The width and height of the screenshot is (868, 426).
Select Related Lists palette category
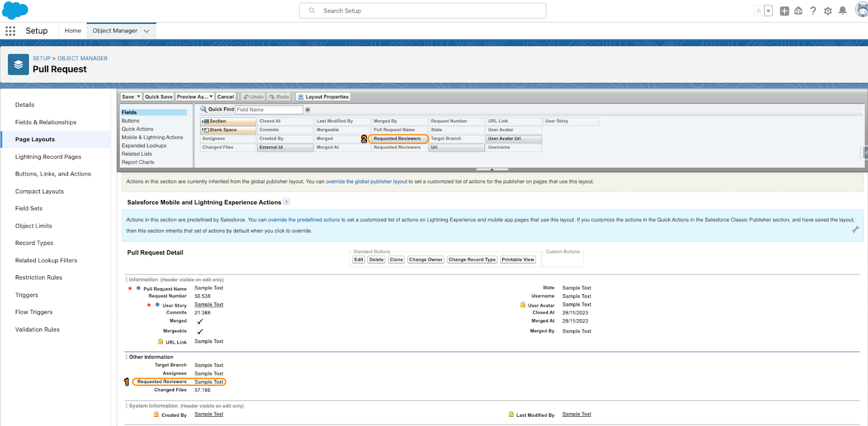click(137, 154)
